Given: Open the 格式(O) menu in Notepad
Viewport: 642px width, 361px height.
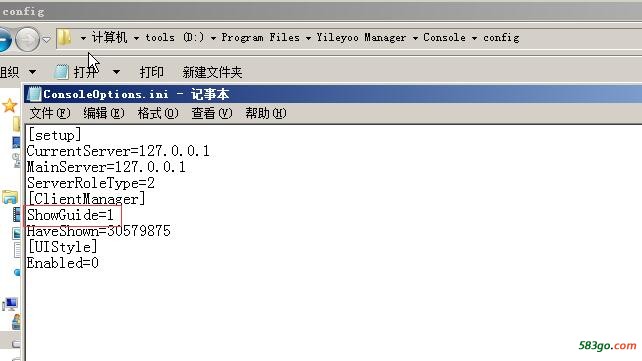Looking at the screenshot, I should (158, 113).
